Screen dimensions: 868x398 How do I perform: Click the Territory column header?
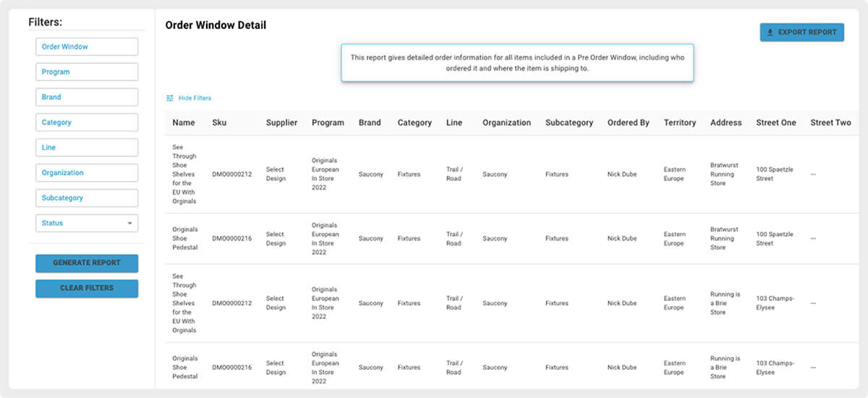[x=680, y=123]
